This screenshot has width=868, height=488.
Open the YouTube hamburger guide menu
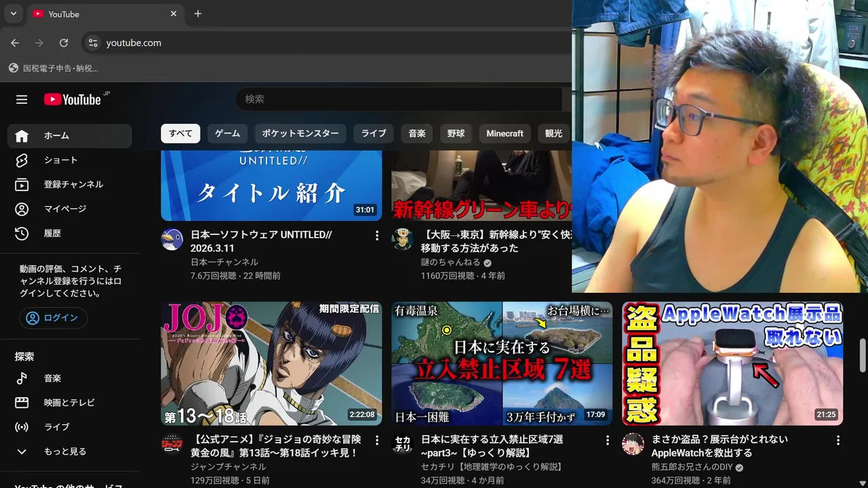click(x=22, y=100)
